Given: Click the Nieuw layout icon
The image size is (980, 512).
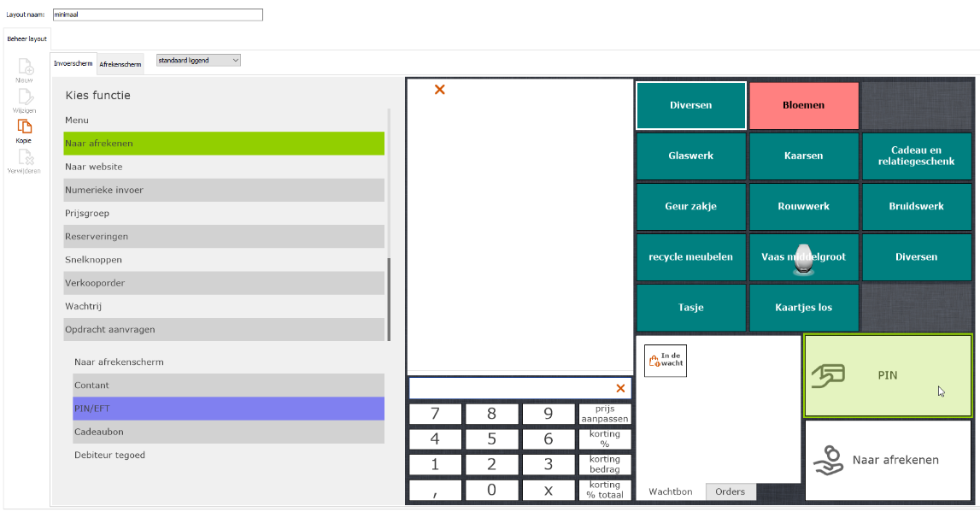Looking at the screenshot, I should coord(25,67).
